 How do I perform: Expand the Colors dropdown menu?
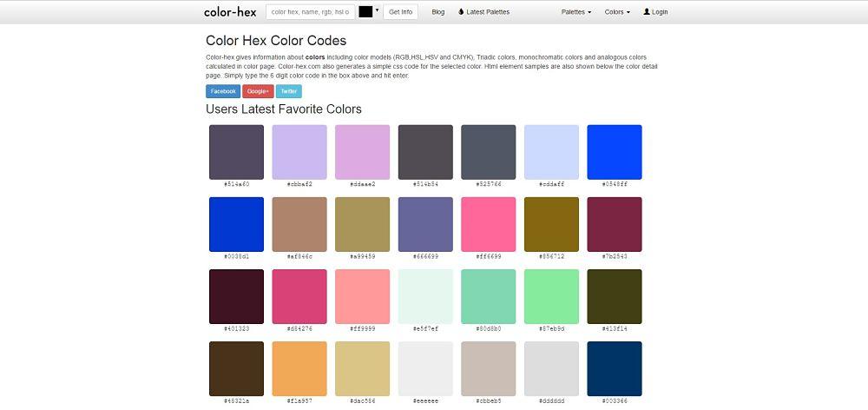click(x=616, y=12)
